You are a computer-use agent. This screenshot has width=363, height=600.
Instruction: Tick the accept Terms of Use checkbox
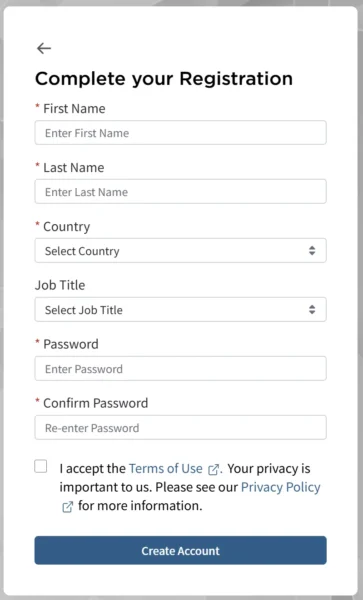coord(41,466)
